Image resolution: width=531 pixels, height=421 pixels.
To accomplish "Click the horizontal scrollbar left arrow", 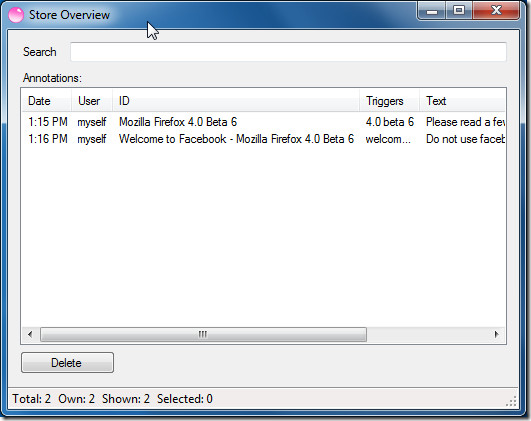I will tap(30, 335).
